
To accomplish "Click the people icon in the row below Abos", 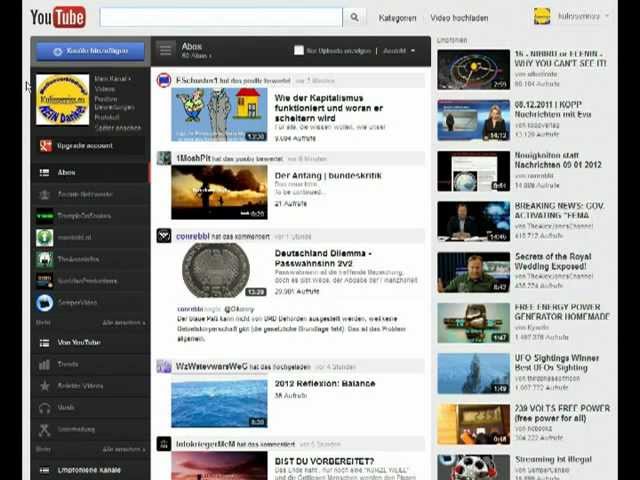I will [44, 195].
